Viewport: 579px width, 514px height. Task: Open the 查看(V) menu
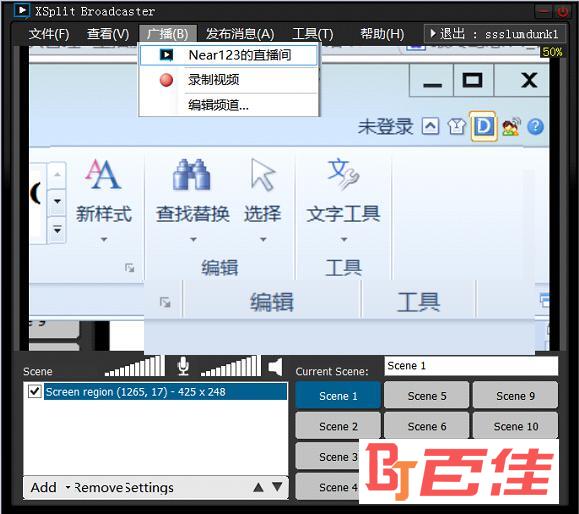pyautogui.click(x=107, y=34)
